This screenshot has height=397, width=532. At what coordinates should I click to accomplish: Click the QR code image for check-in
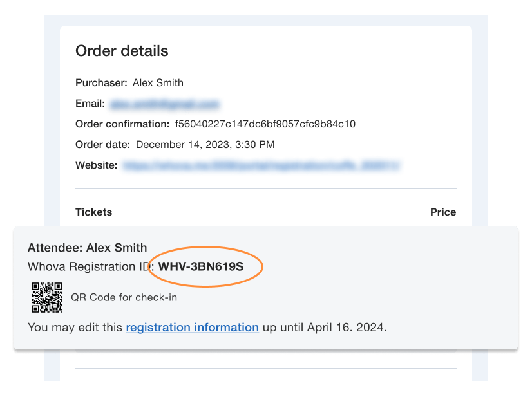[47, 297]
